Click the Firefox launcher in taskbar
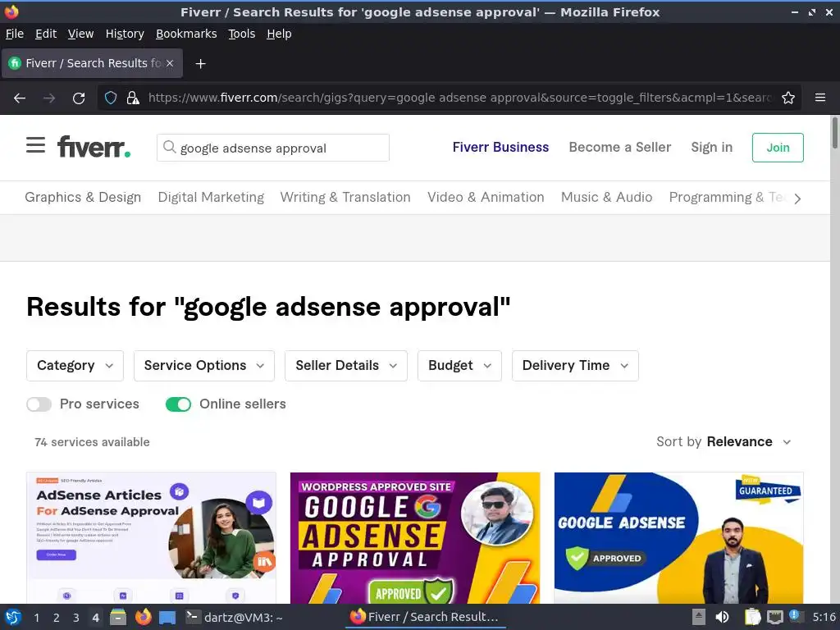The image size is (840, 630). [x=143, y=617]
